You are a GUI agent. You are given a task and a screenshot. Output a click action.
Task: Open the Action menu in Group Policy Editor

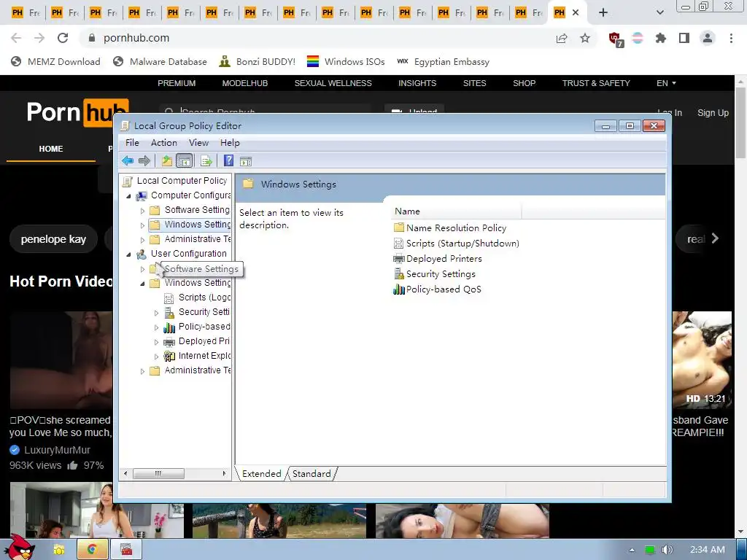[x=164, y=143]
